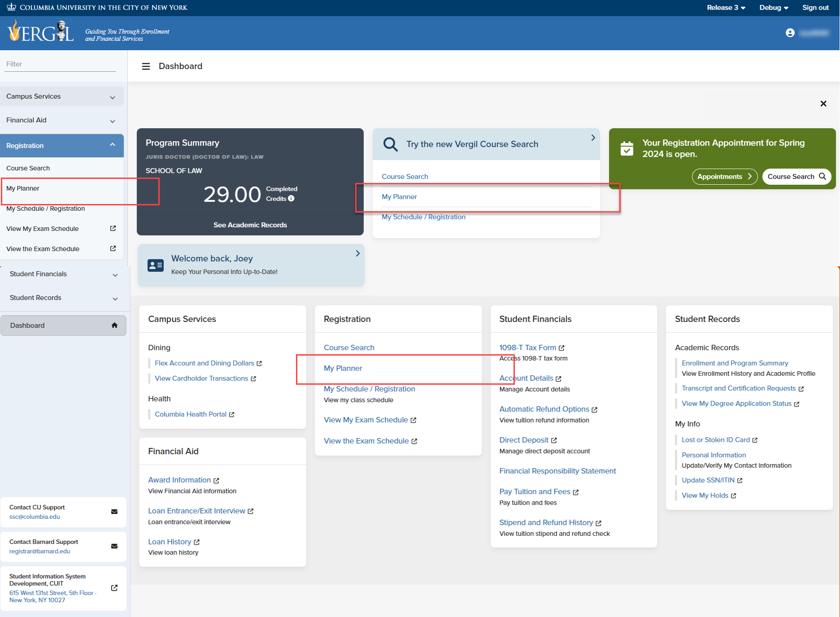Click the envelope icon for Barnard Support

pyautogui.click(x=114, y=546)
